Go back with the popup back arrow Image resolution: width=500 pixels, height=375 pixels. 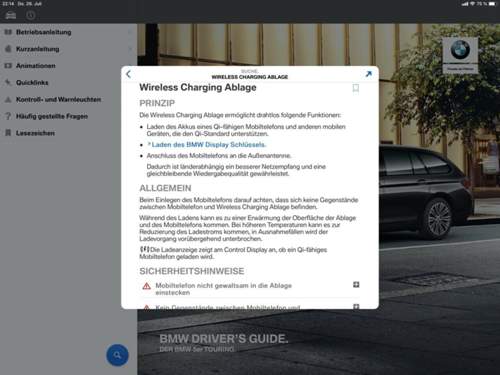[x=129, y=74]
